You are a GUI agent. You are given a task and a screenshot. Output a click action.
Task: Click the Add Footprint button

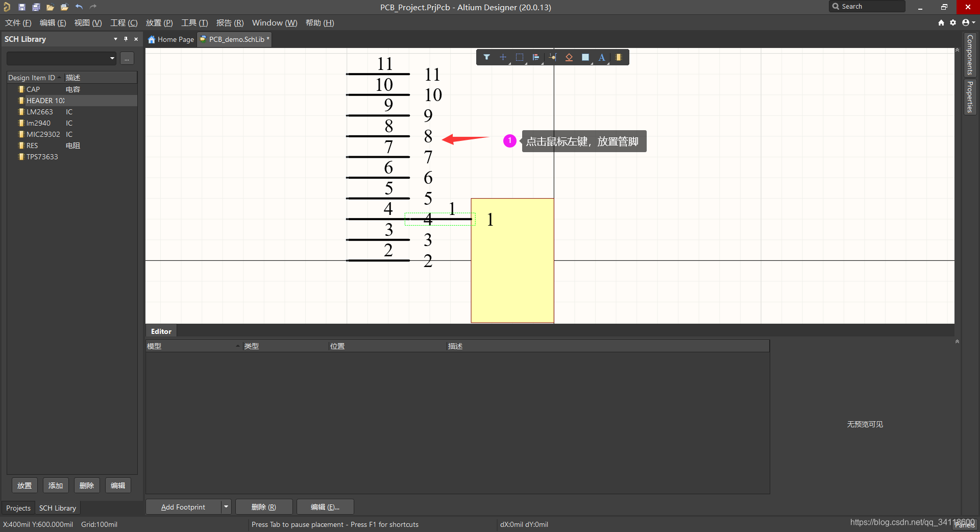point(184,506)
